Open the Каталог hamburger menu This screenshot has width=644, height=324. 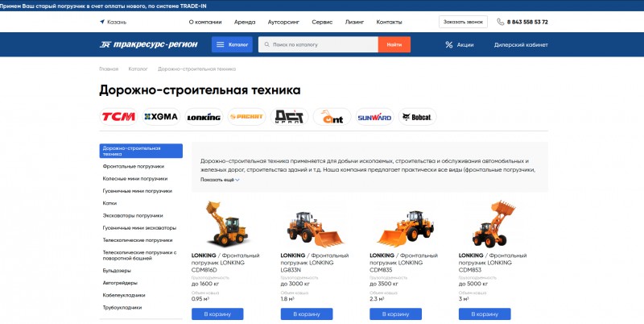tap(232, 44)
